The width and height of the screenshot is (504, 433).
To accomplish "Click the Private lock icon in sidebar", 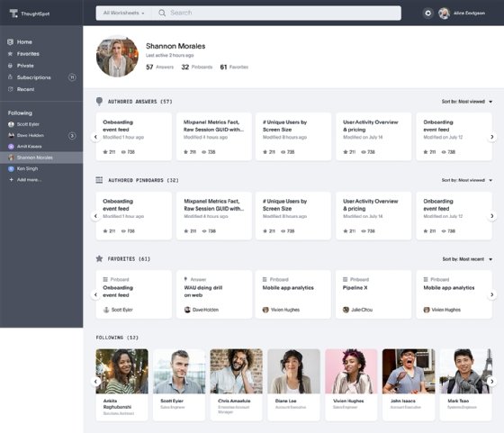I will tap(10, 66).
